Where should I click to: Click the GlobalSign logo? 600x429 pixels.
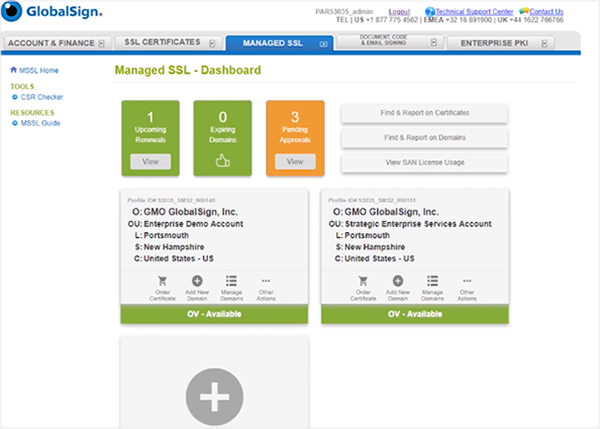coord(52,11)
